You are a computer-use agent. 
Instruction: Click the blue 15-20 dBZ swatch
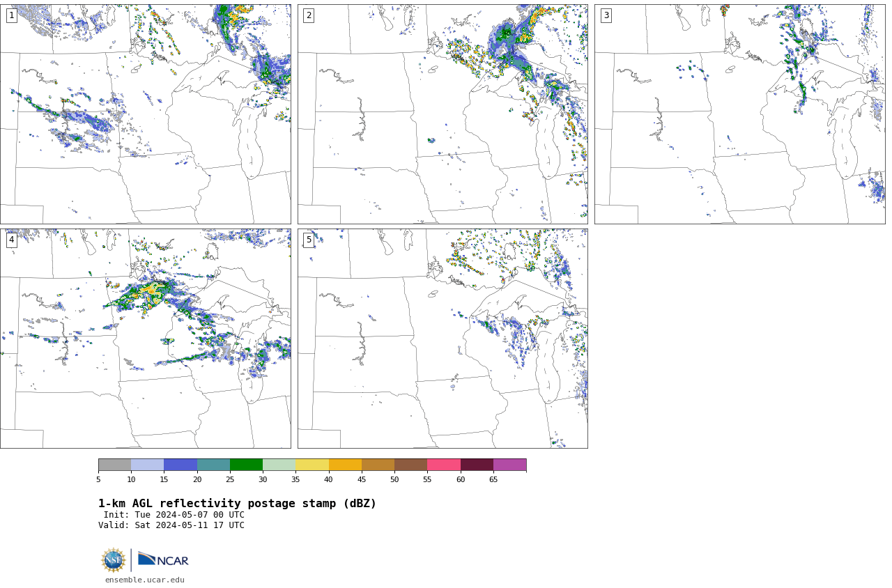point(180,465)
